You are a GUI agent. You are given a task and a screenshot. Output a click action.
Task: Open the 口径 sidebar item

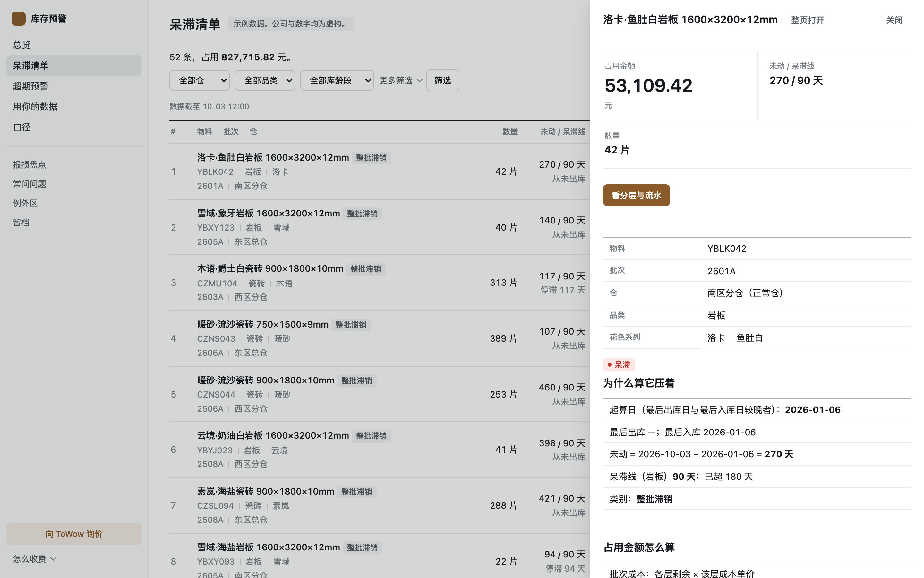74,127
